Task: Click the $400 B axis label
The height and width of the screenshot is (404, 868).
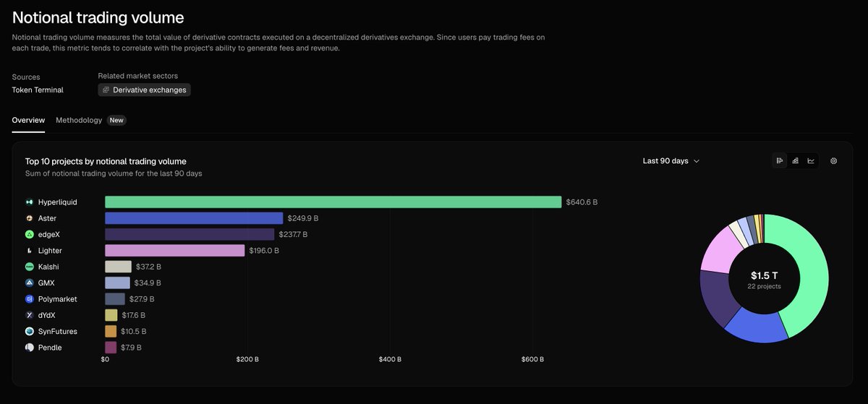Action: (x=390, y=359)
